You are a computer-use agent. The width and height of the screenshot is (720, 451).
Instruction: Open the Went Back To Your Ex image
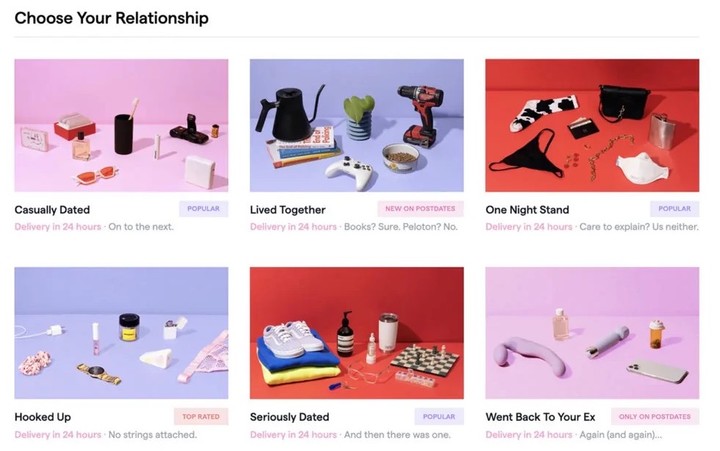(x=592, y=333)
